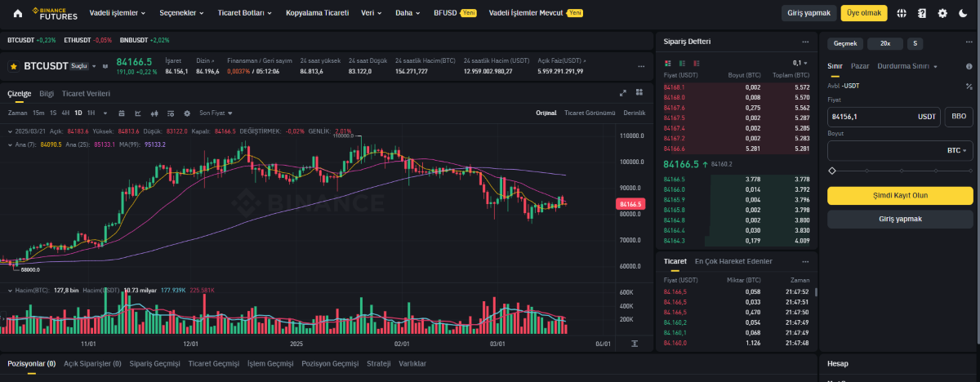Viewport: 980px width, 382px height.
Task: Show asks-only order book view
Action: pyautogui.click(x=697, y=63)
